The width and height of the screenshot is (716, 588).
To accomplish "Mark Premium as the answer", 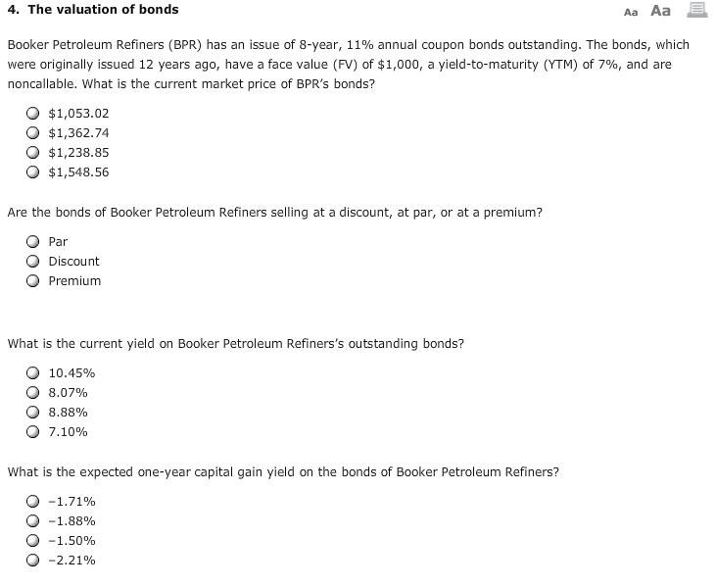I will pos(32,280).
